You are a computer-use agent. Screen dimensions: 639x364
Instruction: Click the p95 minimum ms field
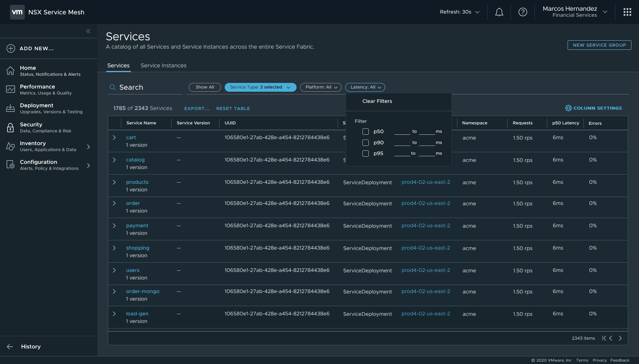(x=402, y=153)
